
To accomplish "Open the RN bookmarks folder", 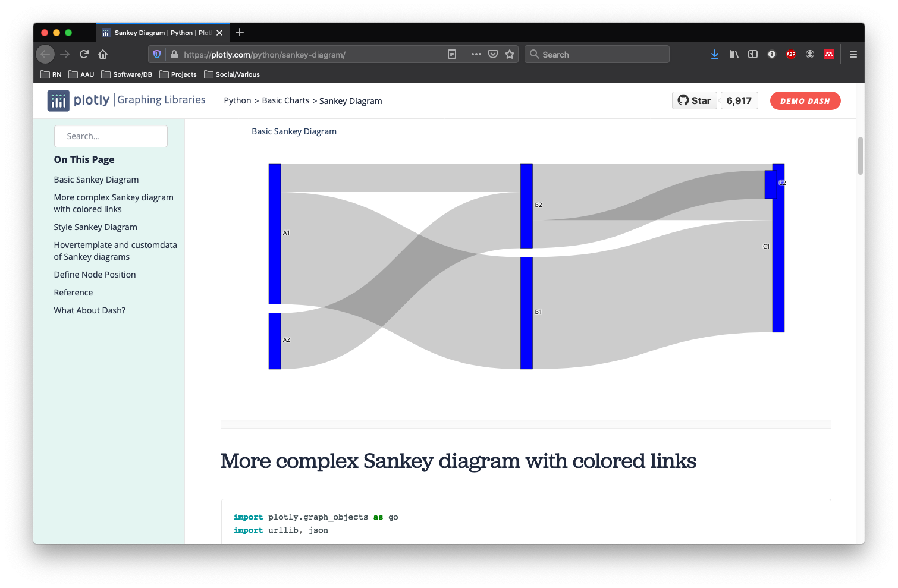I will point(51,74).
